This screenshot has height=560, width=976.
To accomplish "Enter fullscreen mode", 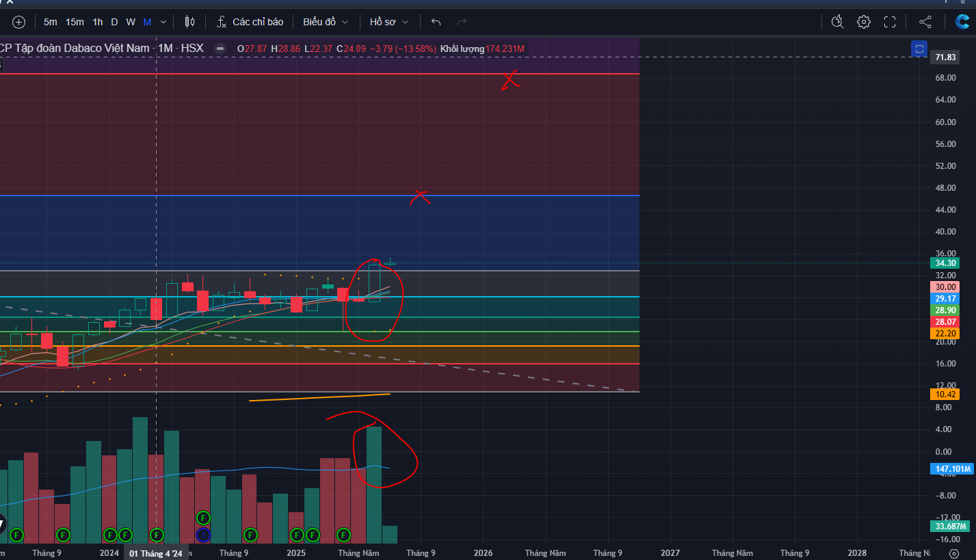I will (x=890, y=22).
